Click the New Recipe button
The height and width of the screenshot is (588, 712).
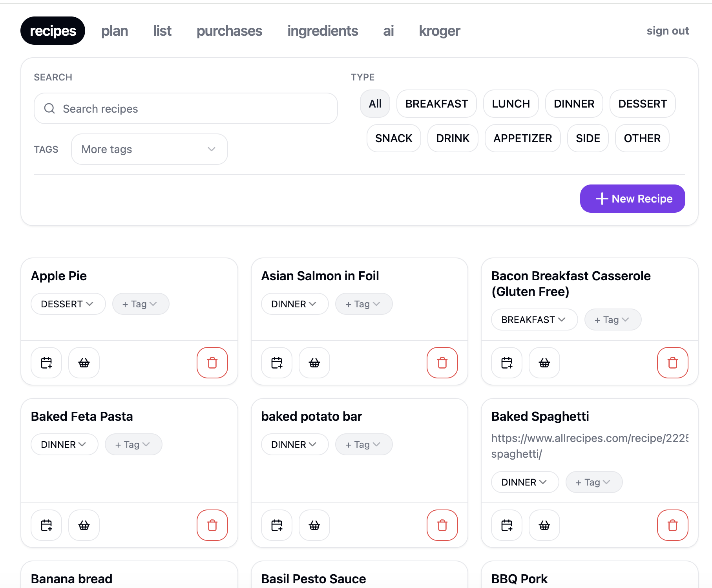click(632, 199)
